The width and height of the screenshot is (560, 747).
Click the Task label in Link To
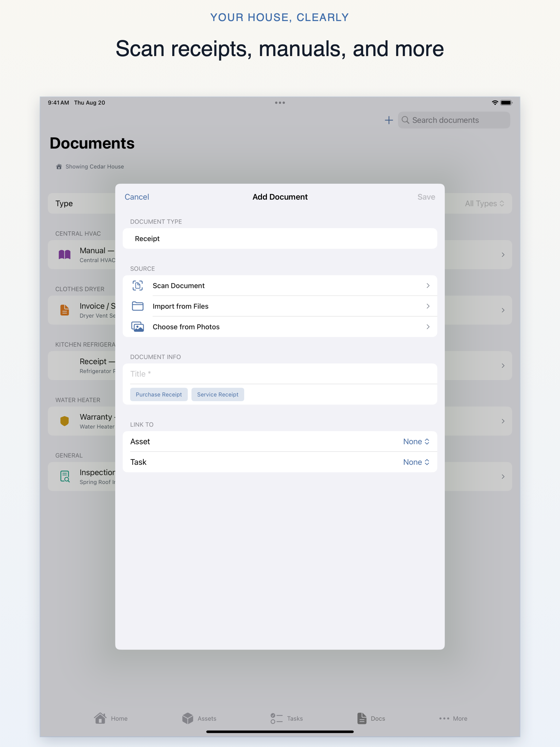coord(138,462)
